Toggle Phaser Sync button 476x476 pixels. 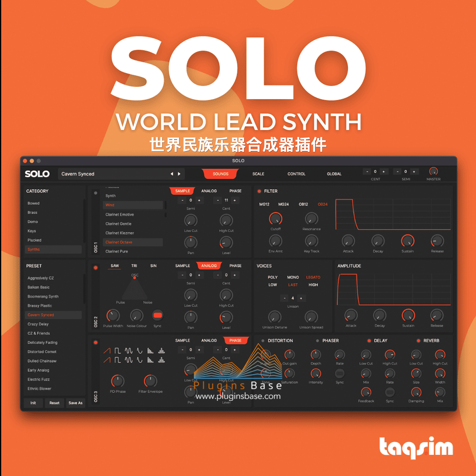340,373
